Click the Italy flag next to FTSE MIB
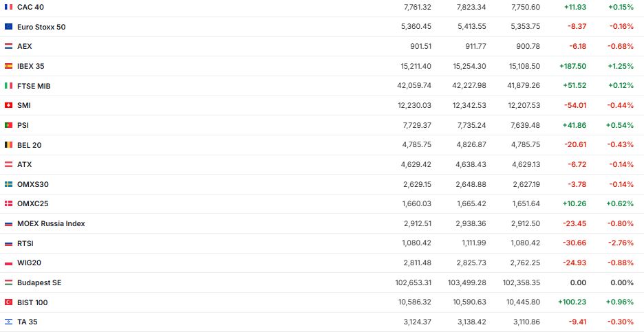Screen dimensions: 644x334 click(8, 86)
